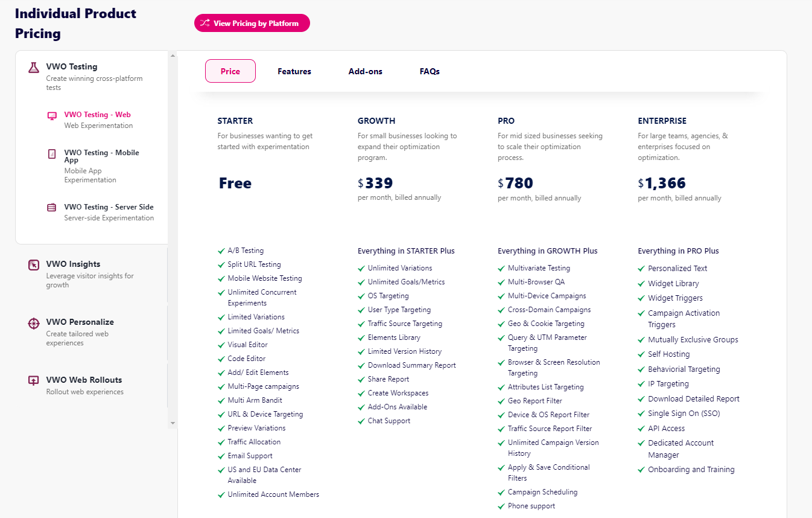This screenshot has height=518, width=812.
Task: Click the Free price label
Action: pos(235,183)
